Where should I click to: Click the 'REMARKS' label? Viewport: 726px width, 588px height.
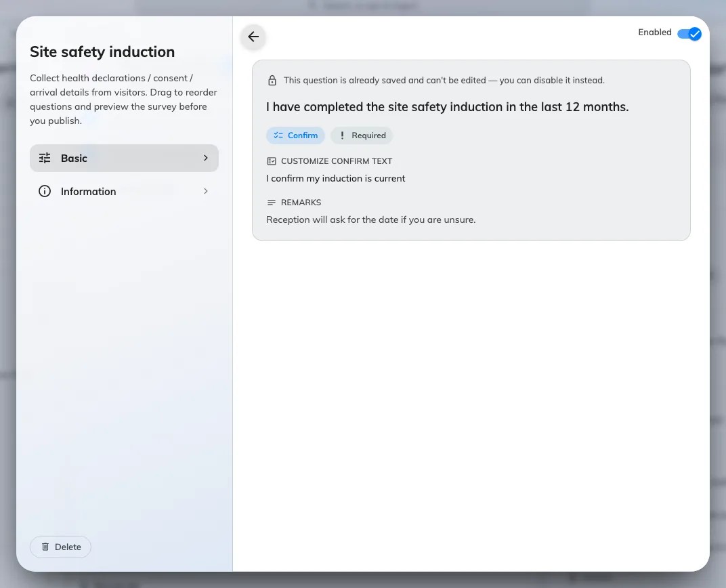pos(301,203)
